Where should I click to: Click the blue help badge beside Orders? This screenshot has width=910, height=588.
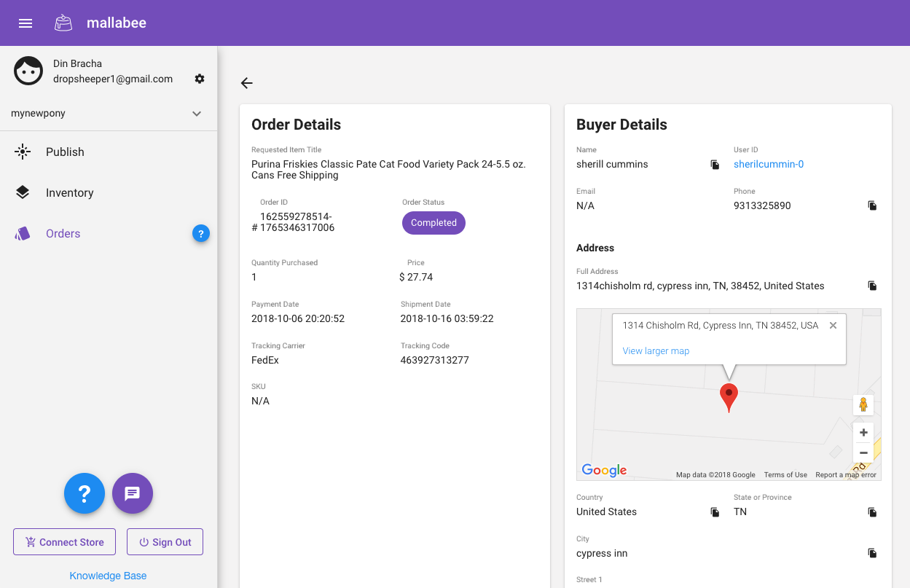[201, 233]
